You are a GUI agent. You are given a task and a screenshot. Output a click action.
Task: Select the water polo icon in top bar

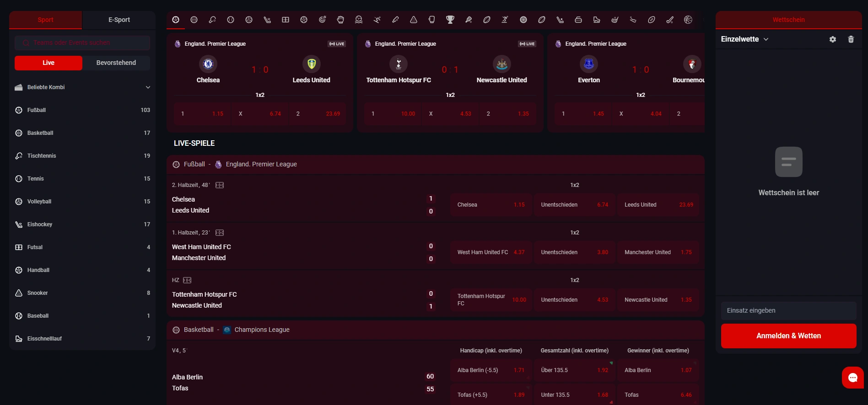pyautogui.click(x=359, y=20)
